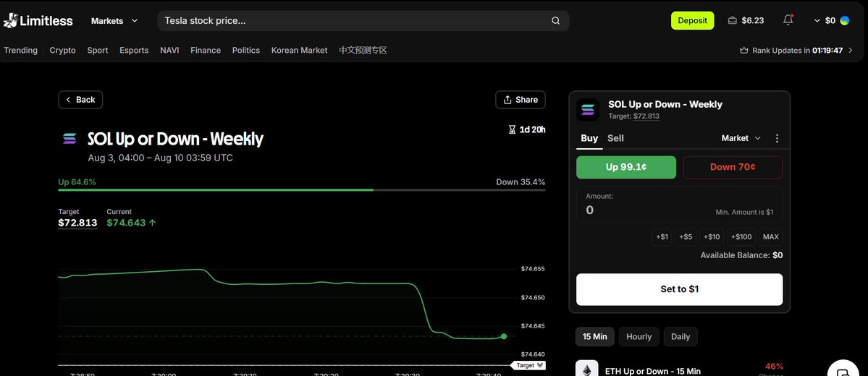Open the Limitless logo homepage
868x376 pixels.
(38, 21)
